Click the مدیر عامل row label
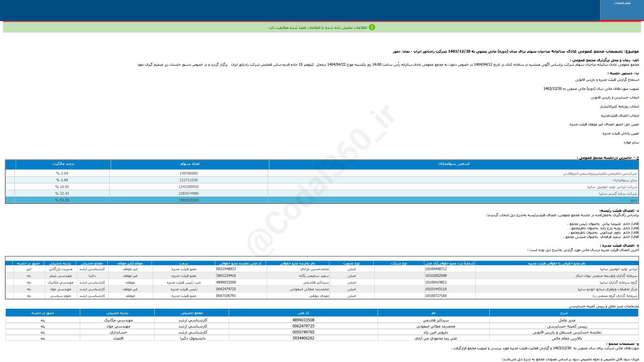This screenshot has width=644, height=362. point(567,320)
